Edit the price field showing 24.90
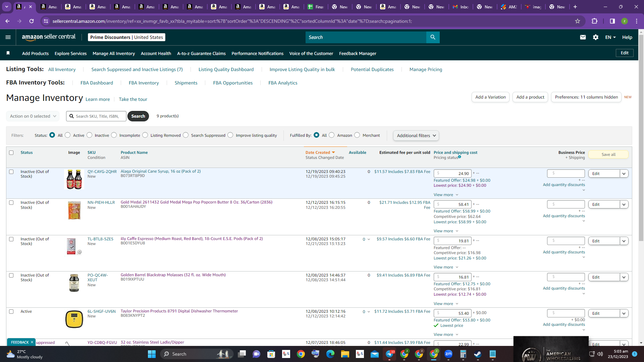This screenshot has height=362, width=644. point(452,174)
